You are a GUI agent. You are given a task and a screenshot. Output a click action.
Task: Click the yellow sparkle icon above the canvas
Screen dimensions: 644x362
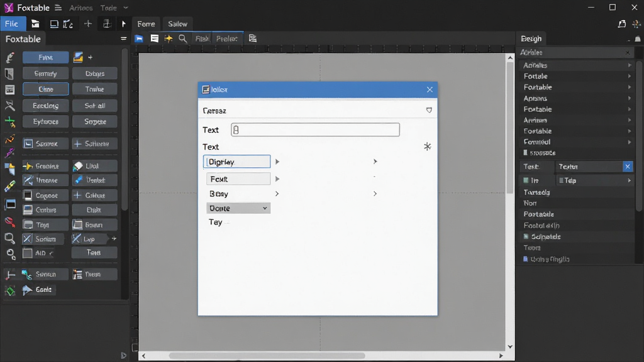(x=169, y=38)
